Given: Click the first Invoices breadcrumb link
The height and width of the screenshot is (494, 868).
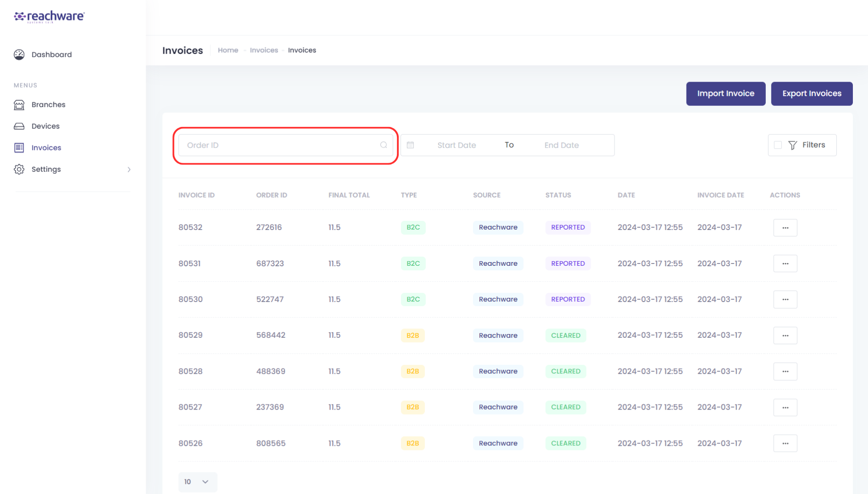Looking at the screenshot, I should tap(264, 50).
